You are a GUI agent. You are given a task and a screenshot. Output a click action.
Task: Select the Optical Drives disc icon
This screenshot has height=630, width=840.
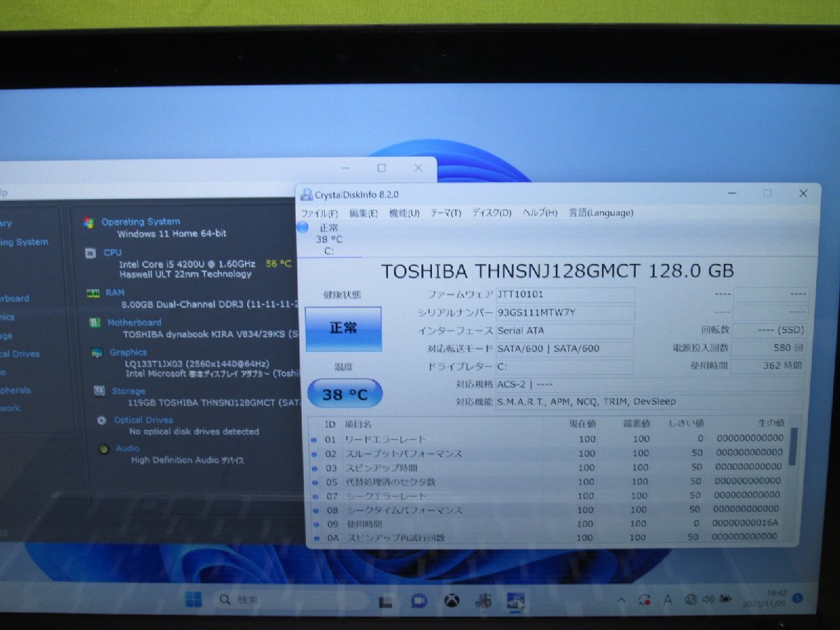(103, 419)
